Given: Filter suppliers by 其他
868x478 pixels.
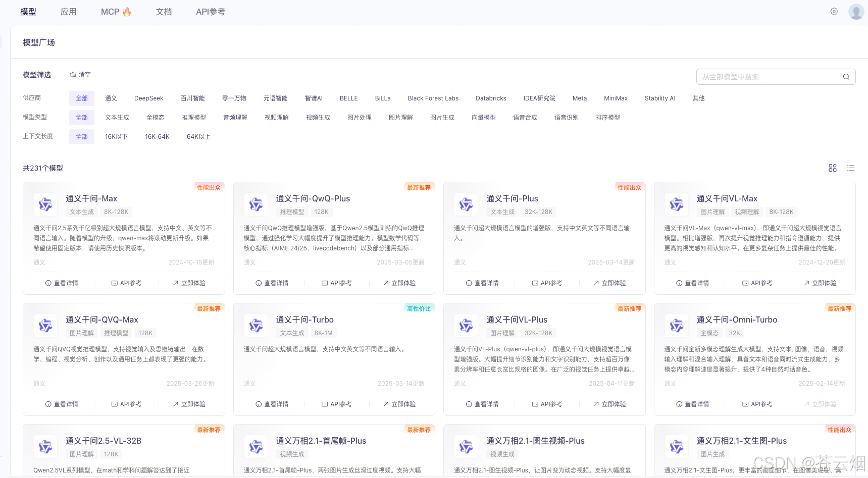Looking at the screenshot, I should [699, 98].
